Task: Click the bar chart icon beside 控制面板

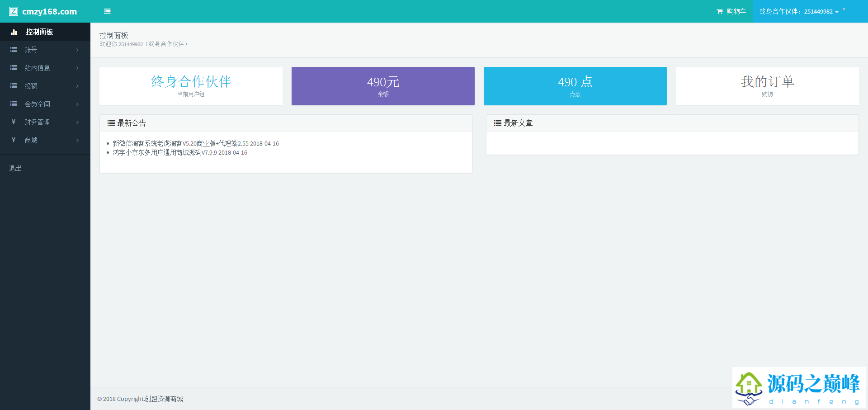Action: (14, 32)
